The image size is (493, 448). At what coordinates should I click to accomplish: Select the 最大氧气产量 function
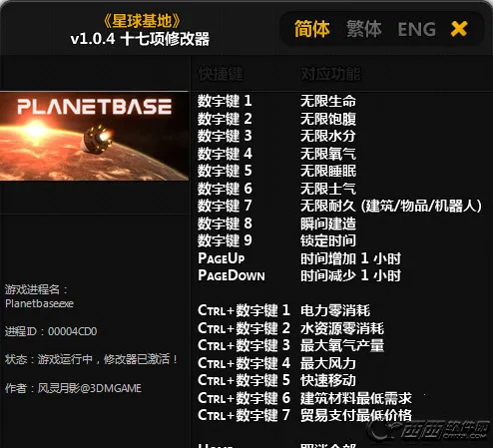342,345
